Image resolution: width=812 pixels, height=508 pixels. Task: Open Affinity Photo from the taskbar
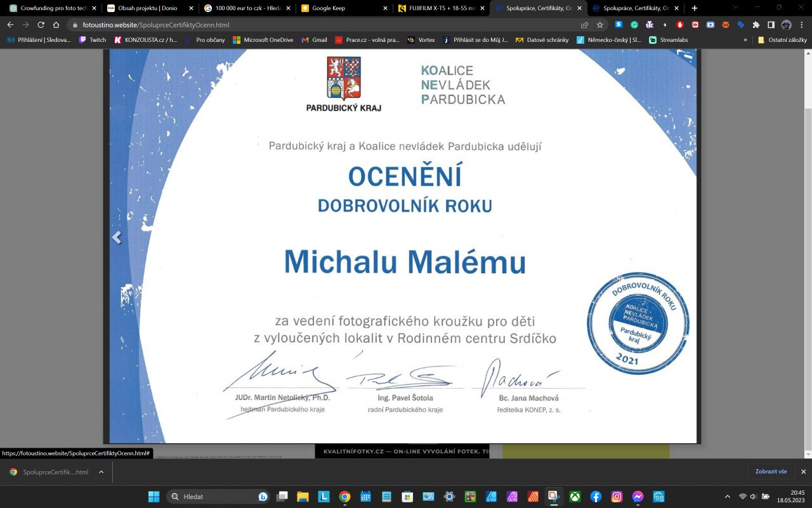(512, 497)
